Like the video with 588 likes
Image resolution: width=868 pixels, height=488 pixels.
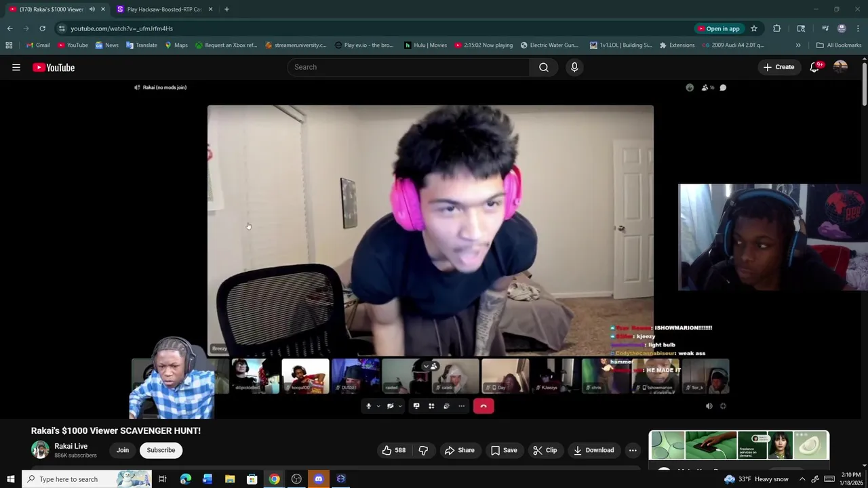(x=394, y=450)
